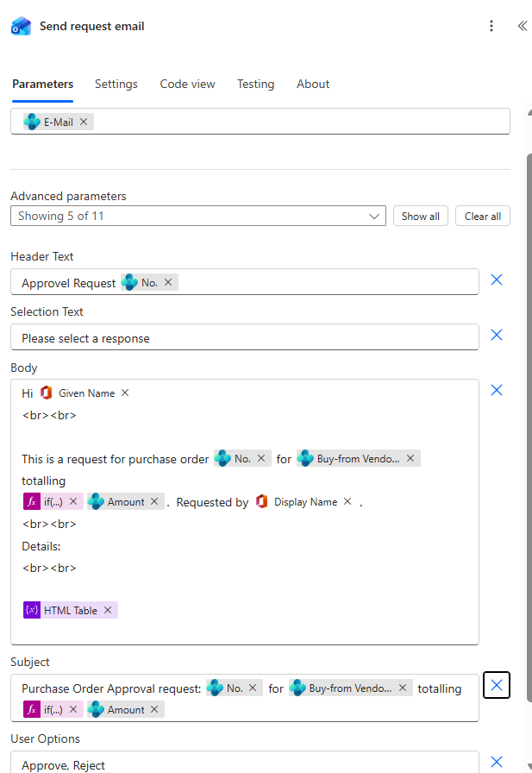Switch to the Settings tab
532x773 pixels.
click(x=116, y=84)
